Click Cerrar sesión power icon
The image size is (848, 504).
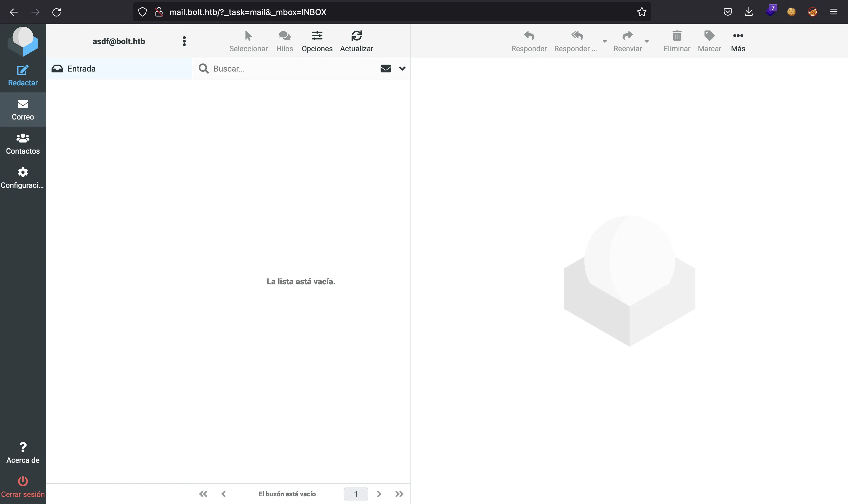click(23, 481)
